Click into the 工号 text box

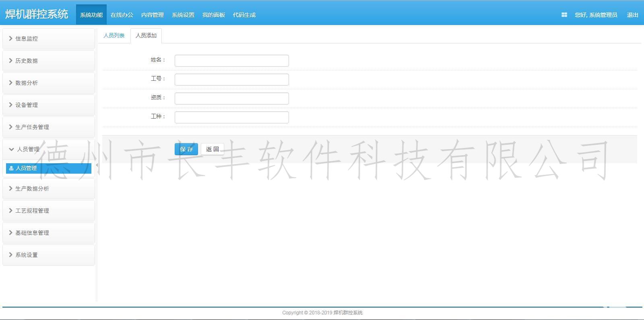pyautogui.click(x=231, y=80)
